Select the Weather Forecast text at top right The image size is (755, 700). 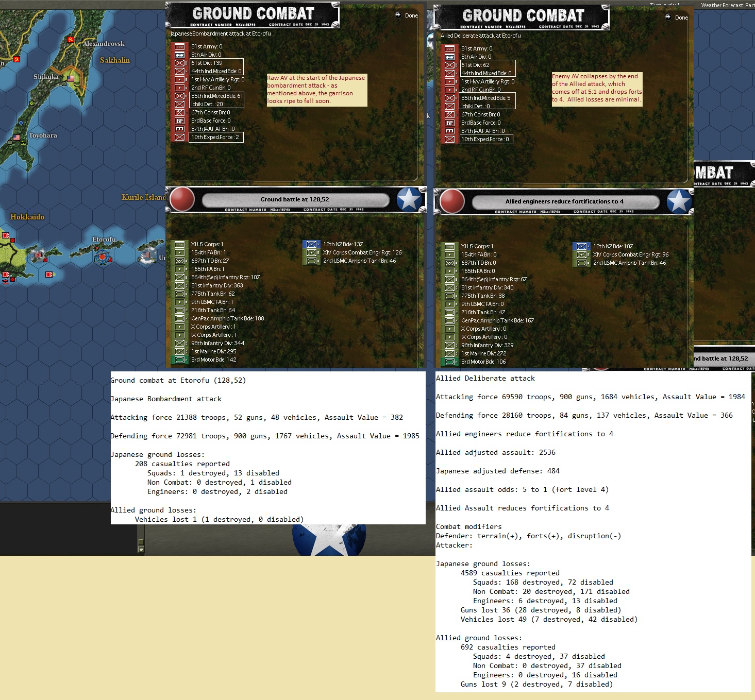(728, 6)
